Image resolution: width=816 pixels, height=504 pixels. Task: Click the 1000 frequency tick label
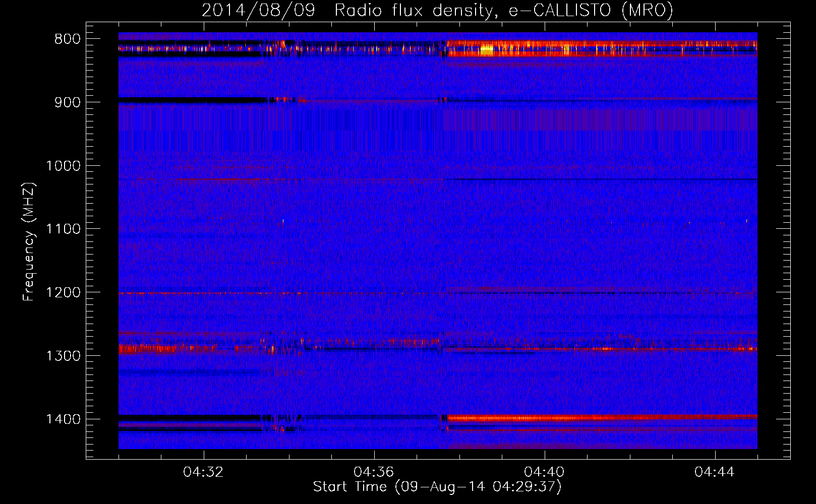pyautogui.click(x=63, y=166)
